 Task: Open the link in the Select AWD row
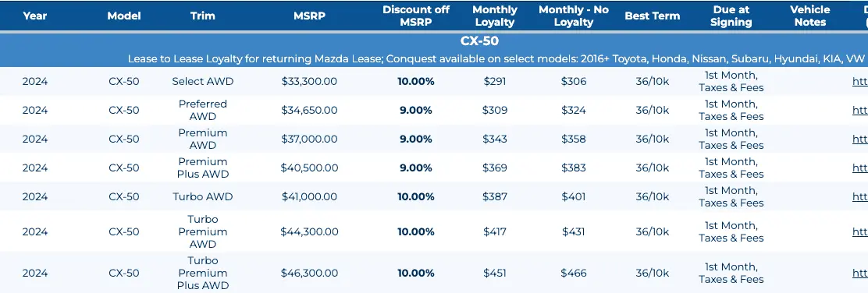pos(860,81)
